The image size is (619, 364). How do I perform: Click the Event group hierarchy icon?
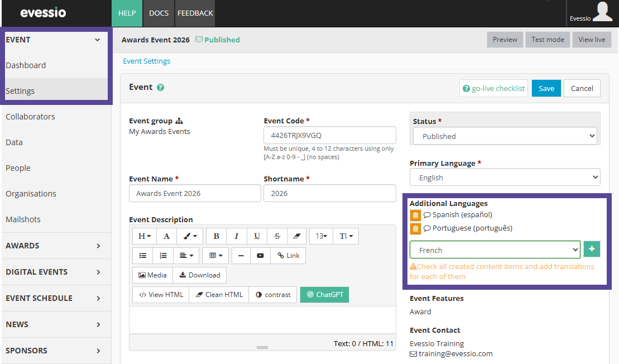coord(179,121)
